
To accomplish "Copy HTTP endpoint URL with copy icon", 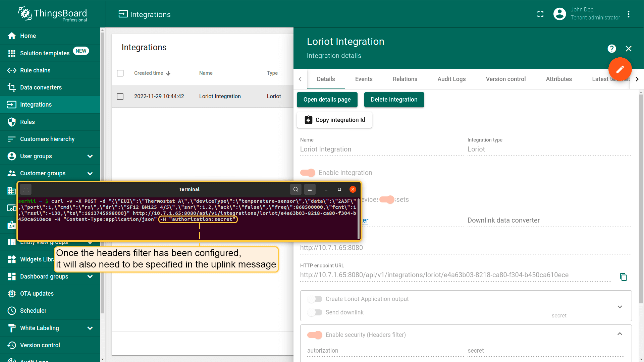I will click(x=623, y=277).
